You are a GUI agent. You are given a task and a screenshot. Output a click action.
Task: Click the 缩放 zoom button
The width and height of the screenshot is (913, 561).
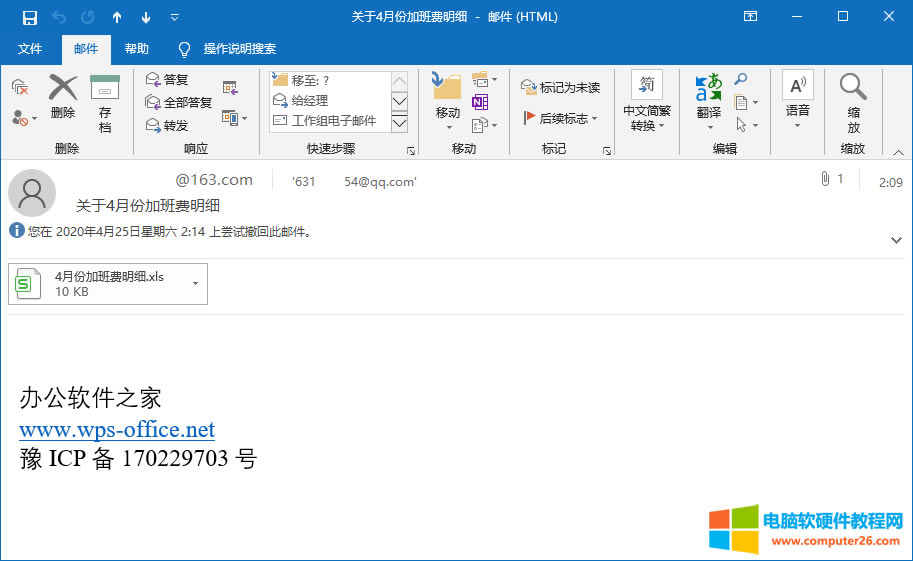853,104
